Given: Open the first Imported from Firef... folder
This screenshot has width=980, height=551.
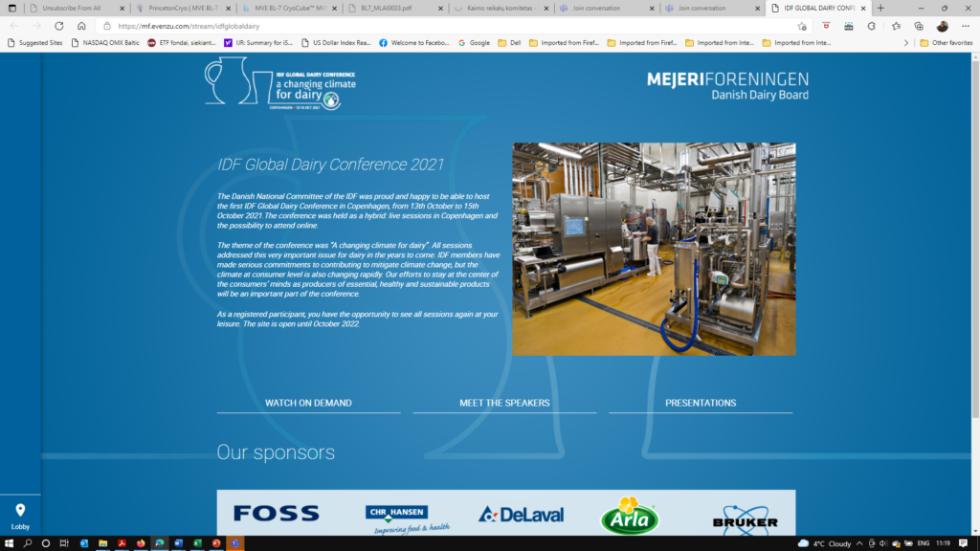Looking at the screenshot, I should 564,43.
